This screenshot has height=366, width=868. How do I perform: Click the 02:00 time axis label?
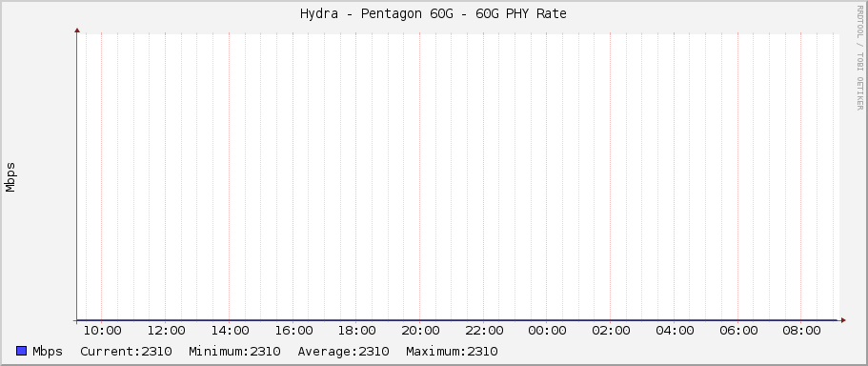[611, 331]
